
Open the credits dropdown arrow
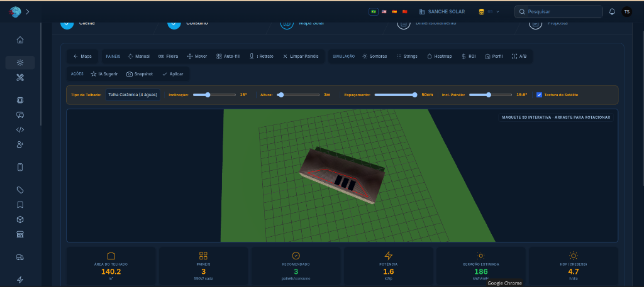click(x=498, y=12)
